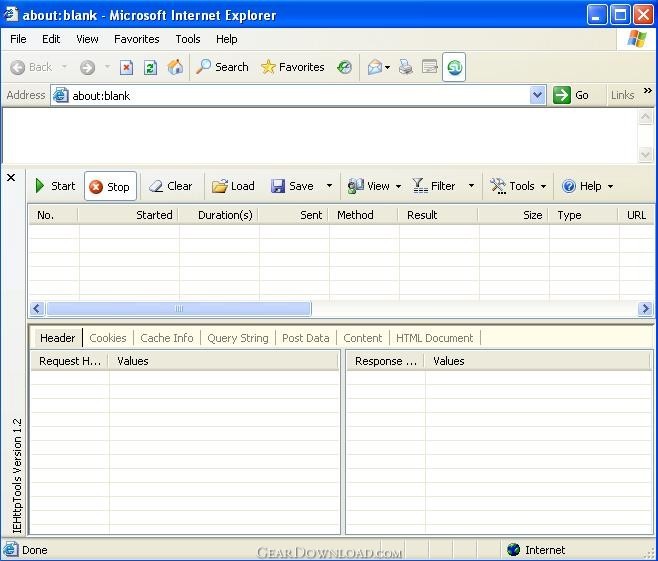The width and height of the screenshot is (658, 561).
Task: Click the Stop loading page icon
Action: [x=126, y=67]
